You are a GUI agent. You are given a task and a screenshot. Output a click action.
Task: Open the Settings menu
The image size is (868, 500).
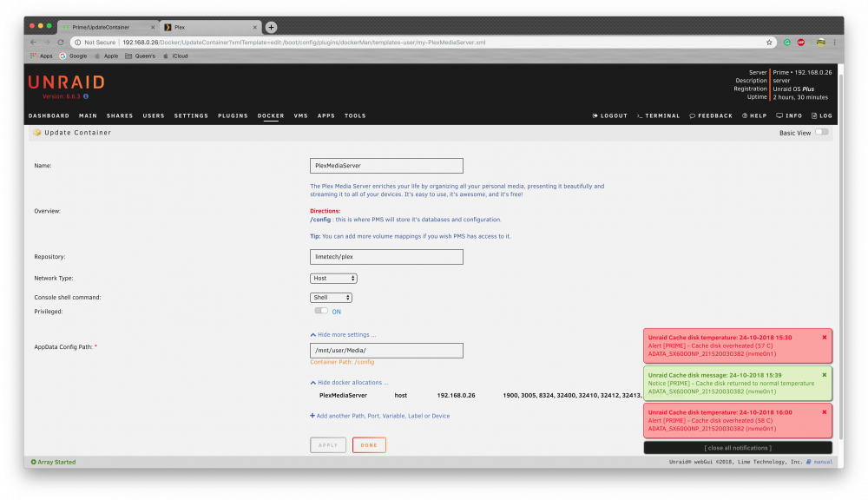[191, 115]
